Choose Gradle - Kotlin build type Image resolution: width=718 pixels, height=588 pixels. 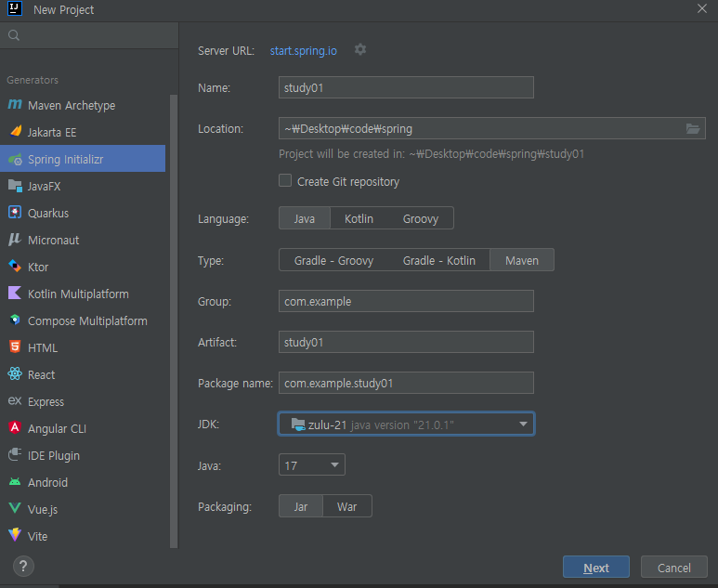pyautogui.click(x=438, y=260)
